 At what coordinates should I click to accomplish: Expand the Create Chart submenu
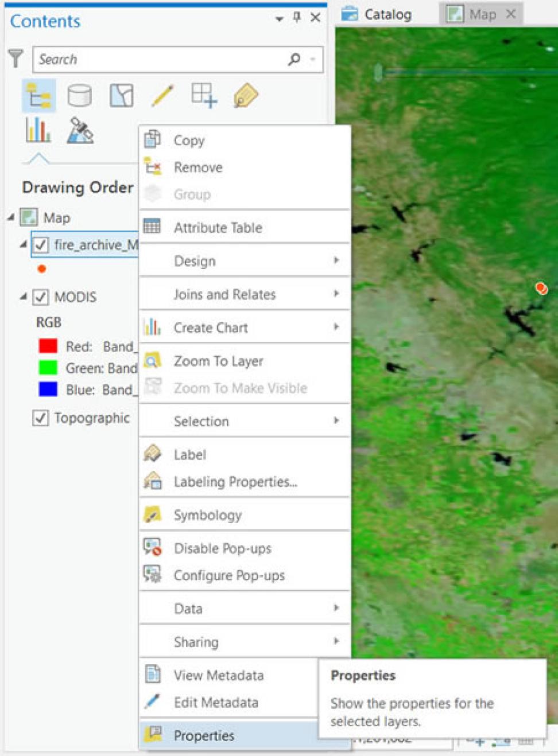[x=336, y=327]
